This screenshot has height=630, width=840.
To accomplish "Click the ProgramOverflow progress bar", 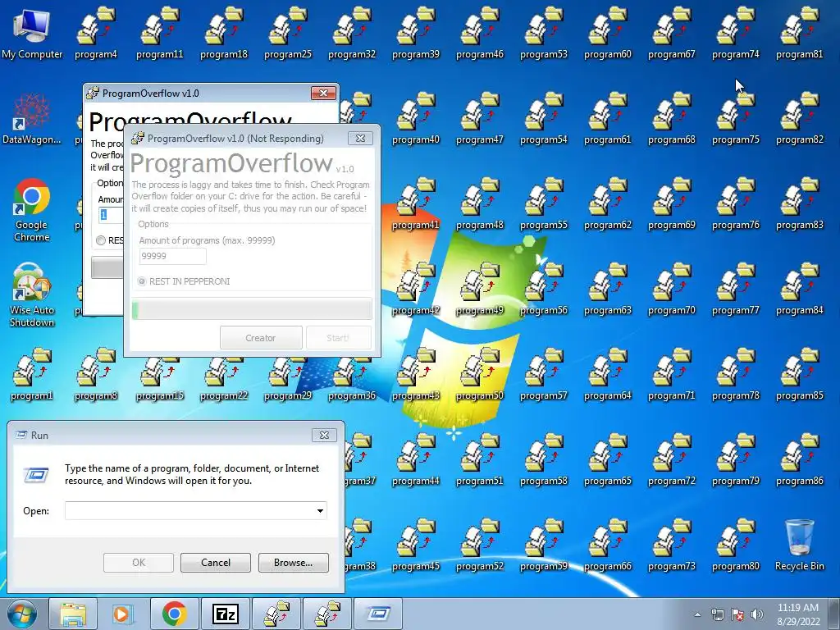I will 252,309.
